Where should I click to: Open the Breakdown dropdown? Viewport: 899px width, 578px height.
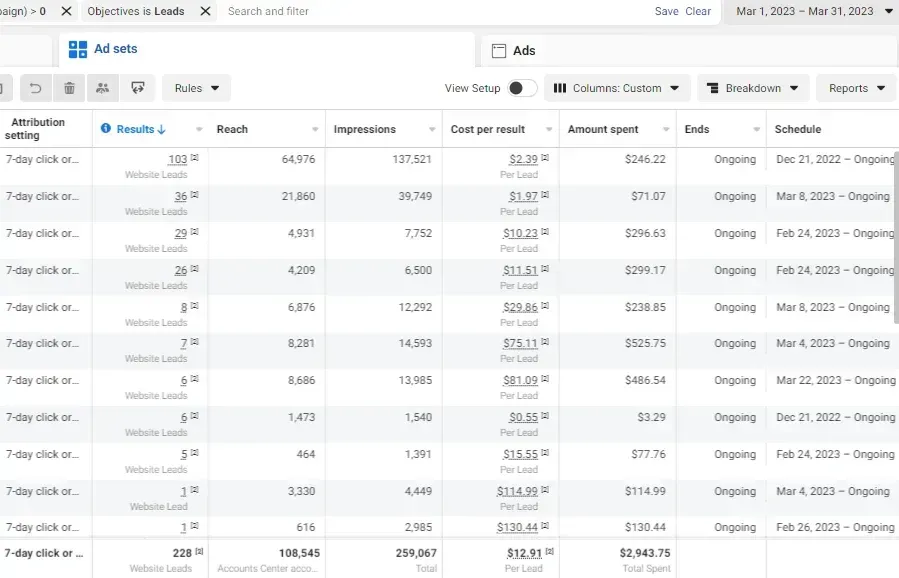tap(753, 88)
